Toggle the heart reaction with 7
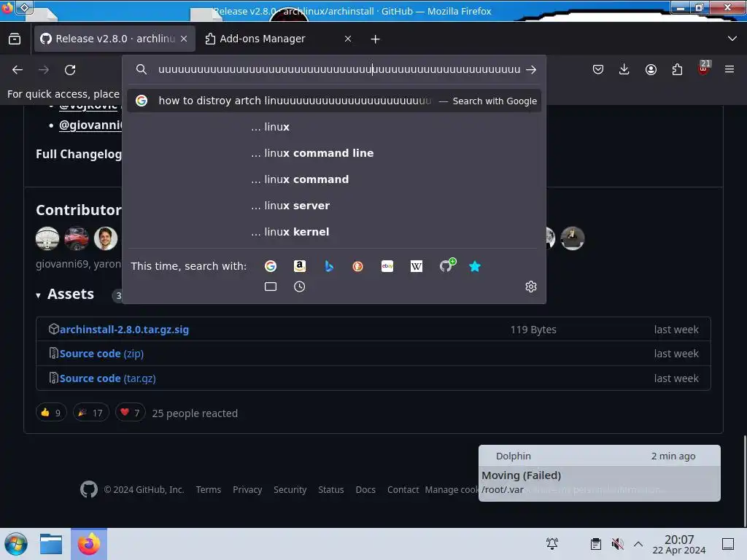Image resolution: width=747 pixels, height=560 pixels. click(130, 413)
